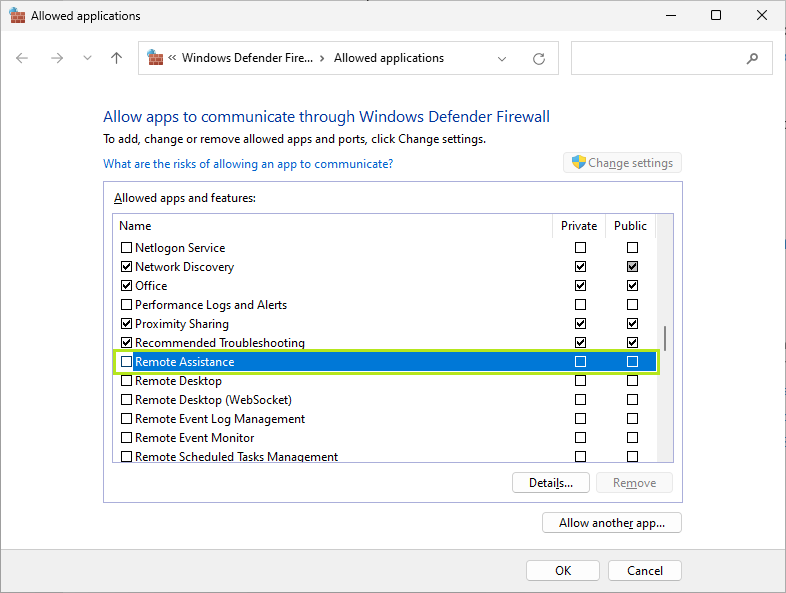The width and height of the screenshot is (786, 593).
Task: Click the Change settings button
Action: tap(622, 163)
